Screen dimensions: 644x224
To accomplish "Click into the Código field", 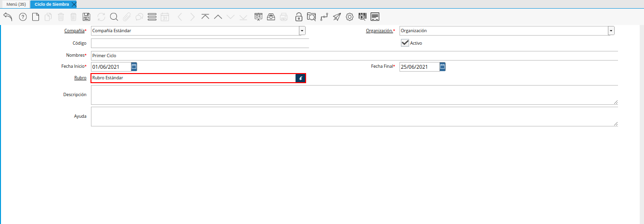I will click(x=200, y=43).
